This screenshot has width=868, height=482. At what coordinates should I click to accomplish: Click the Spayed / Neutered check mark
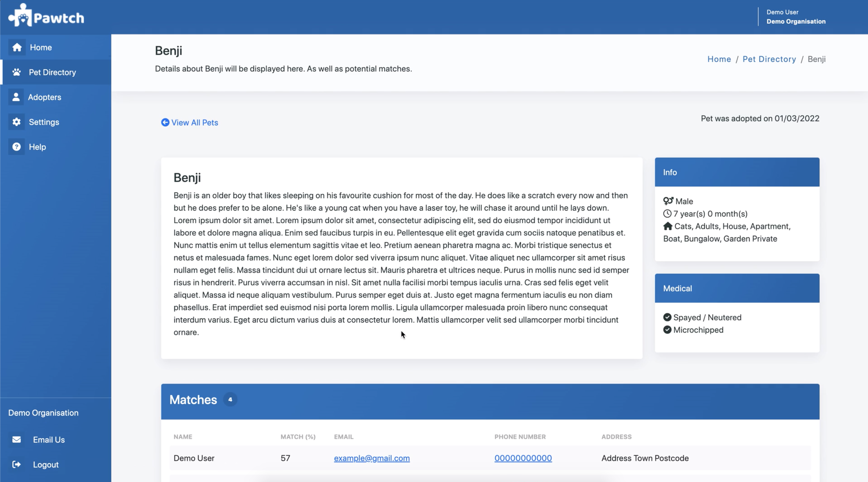(667, 317)
